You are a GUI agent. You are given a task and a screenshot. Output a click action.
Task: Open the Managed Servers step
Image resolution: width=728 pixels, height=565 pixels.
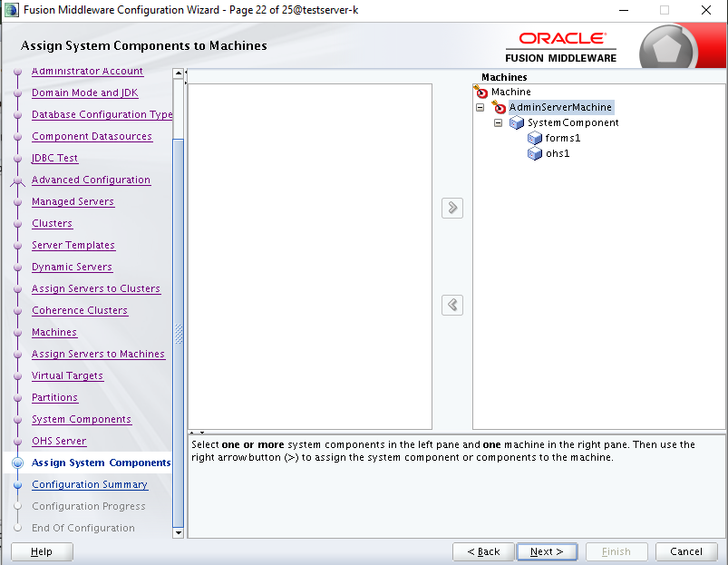73,202
